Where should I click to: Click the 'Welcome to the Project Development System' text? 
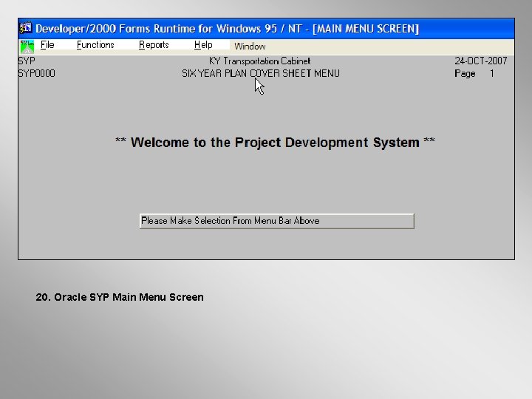click(x=275, y=143)
